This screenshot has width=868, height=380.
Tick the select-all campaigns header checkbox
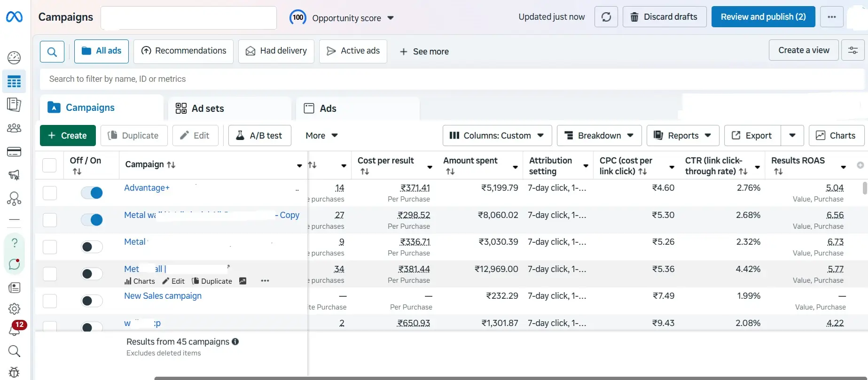click(49, 165)
